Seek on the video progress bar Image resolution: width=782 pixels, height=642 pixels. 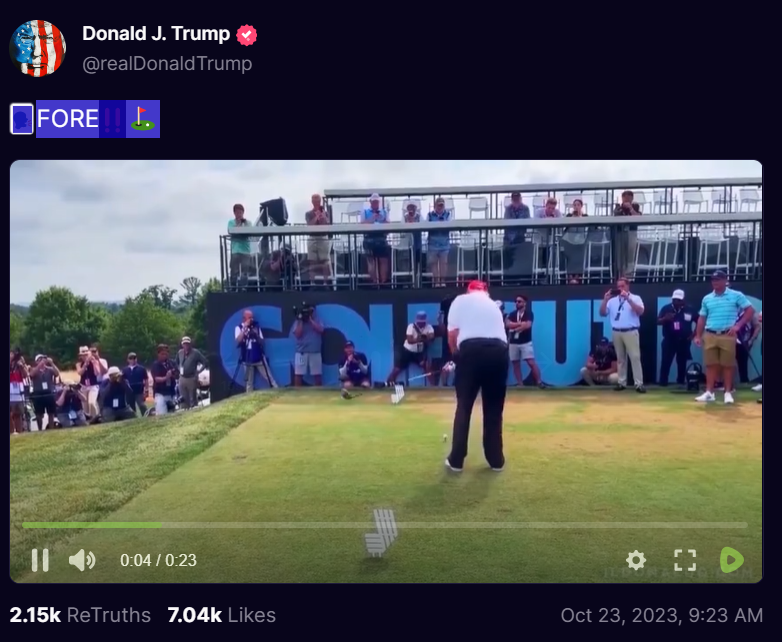pyautogui.click(x=385, y=525)
